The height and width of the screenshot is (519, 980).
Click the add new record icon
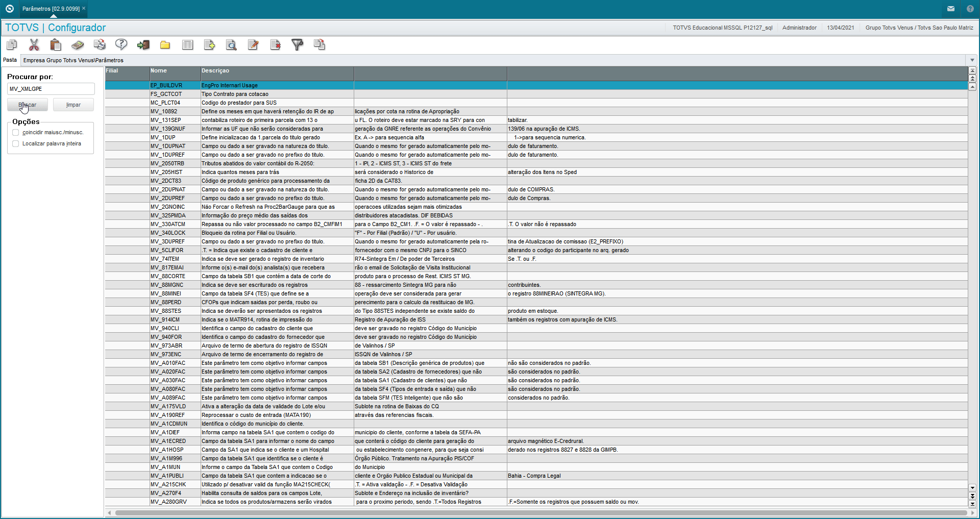(209, 45)
